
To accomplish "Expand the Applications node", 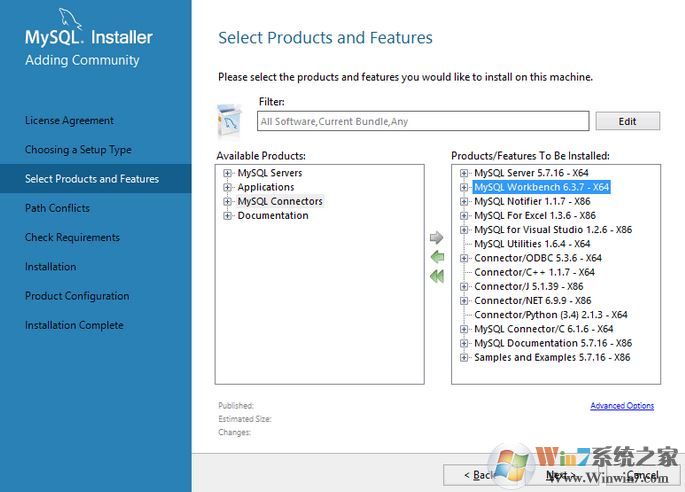I will [227, 187].
